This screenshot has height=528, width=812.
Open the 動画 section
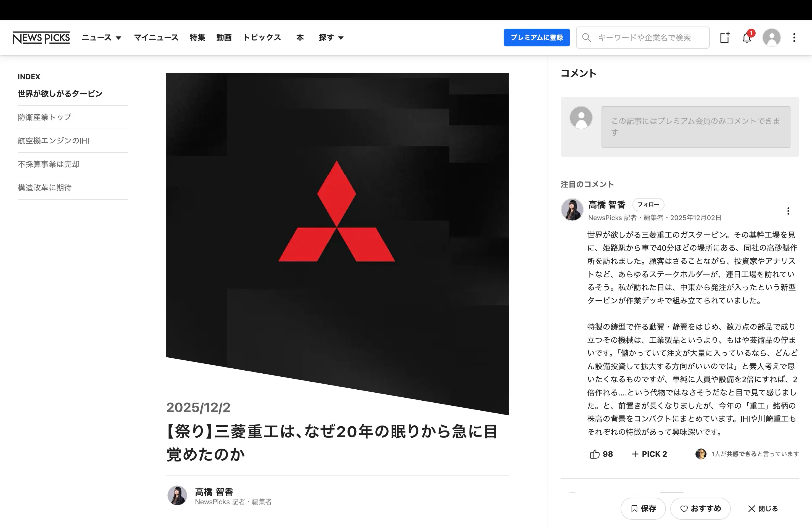[224, 38]
